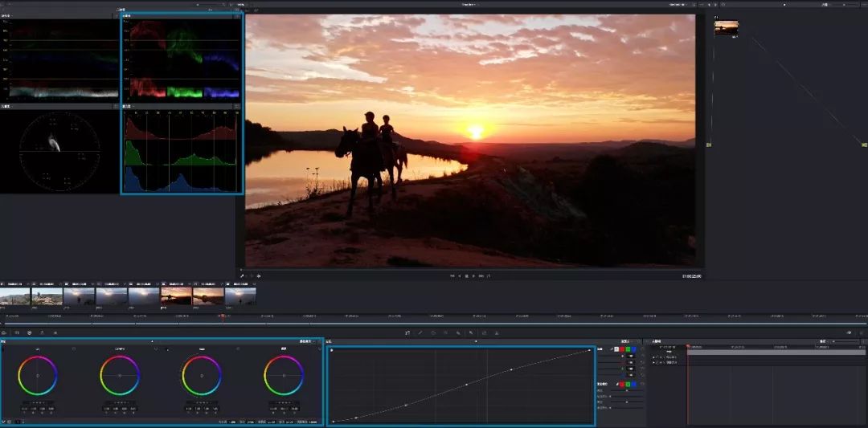The width and height of the screenshot is (868, 428).
Task: Reset the Gamma color wheel
Action: (156, 349)
